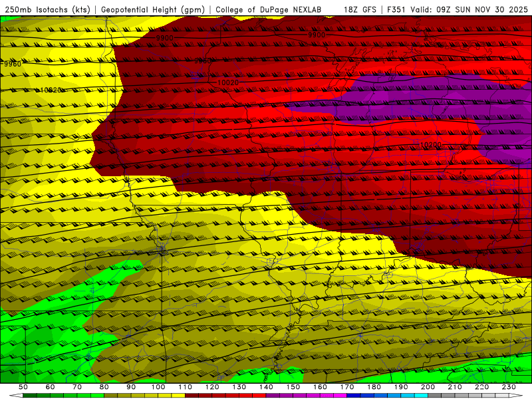532x399 pixels.
Task: Click the left arrow end of the color bar
Action: point(16,395)
